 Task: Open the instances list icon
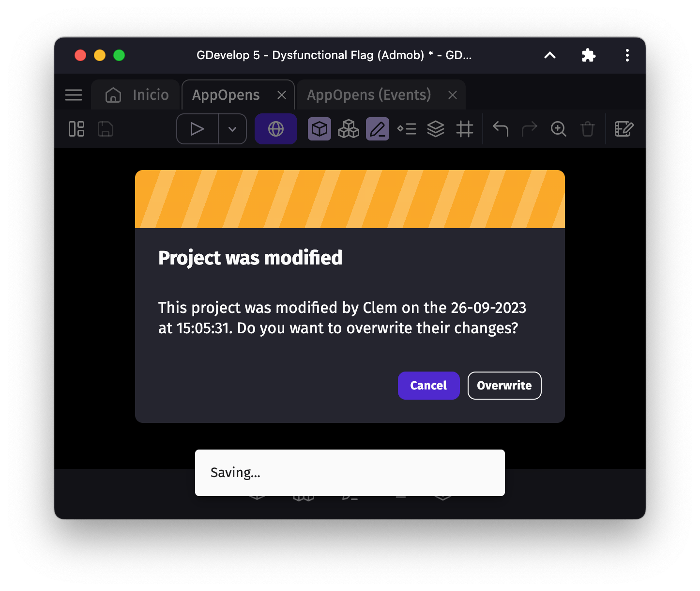coord(407,129)
